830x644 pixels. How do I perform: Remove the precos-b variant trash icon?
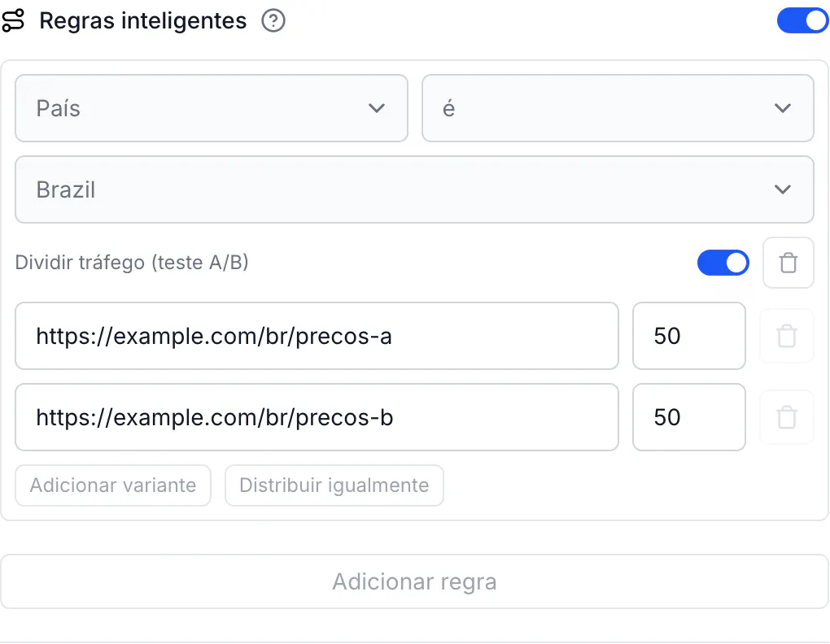tap(787, 417)
